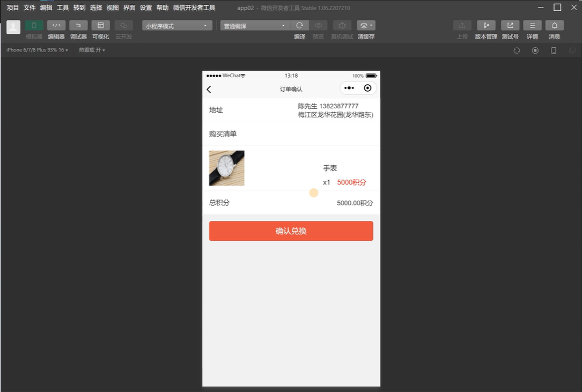
Task: Click the 编译 refresh icon
Action: pos(299,26)
